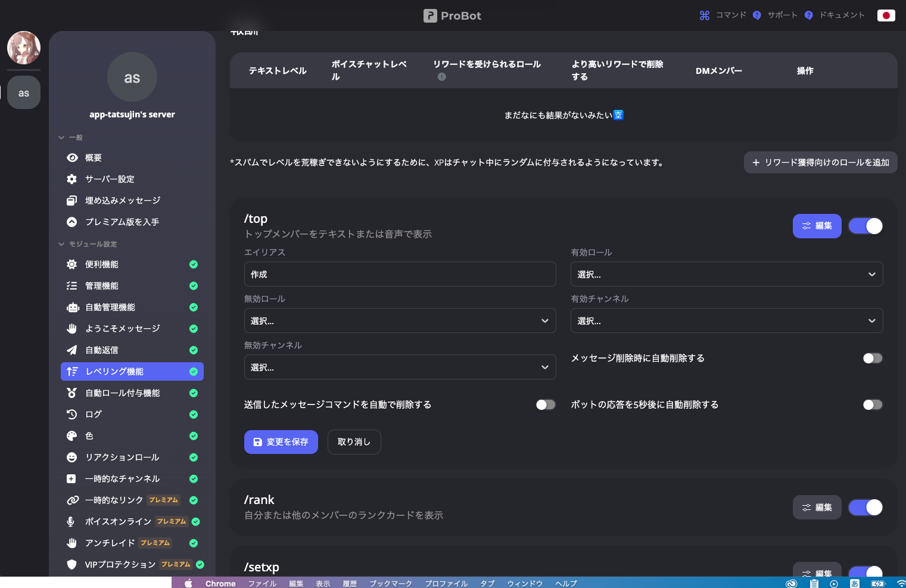Enable ボットの応答を5秒後に自動削除する
Image resolution: width=906 pixels, height=588 pixels.
(872, 405)
